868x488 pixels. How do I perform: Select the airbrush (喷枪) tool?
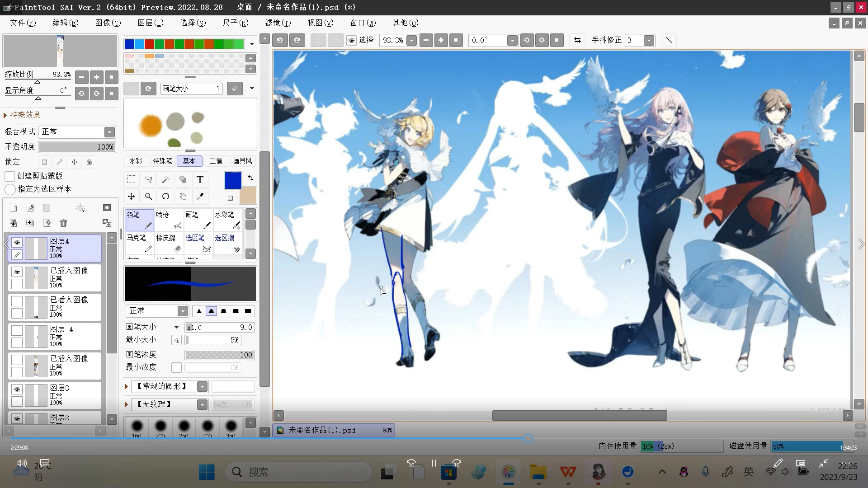coord(169,220)
